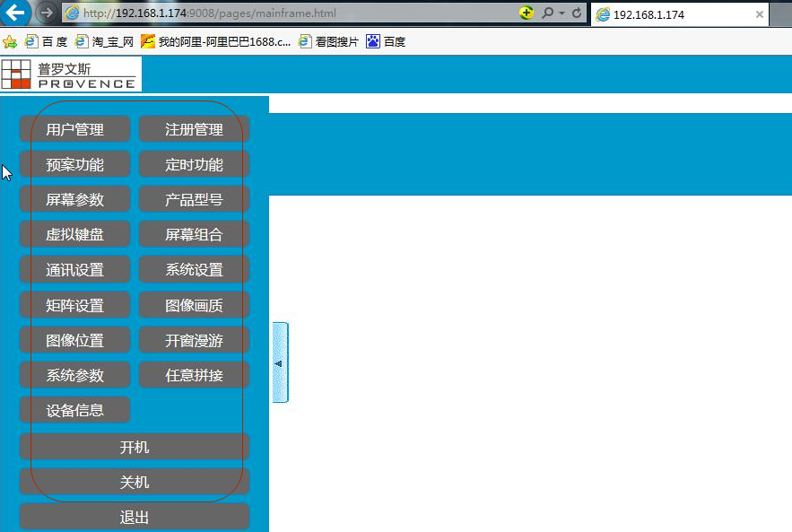Open 矩阵设置 menu button

[x=74, y=305]
